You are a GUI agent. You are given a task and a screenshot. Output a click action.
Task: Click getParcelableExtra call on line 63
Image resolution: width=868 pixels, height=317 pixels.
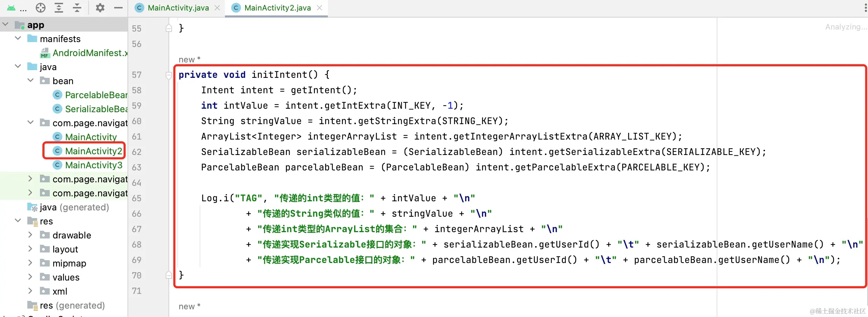pyautogui.click(x=565, y=167)
